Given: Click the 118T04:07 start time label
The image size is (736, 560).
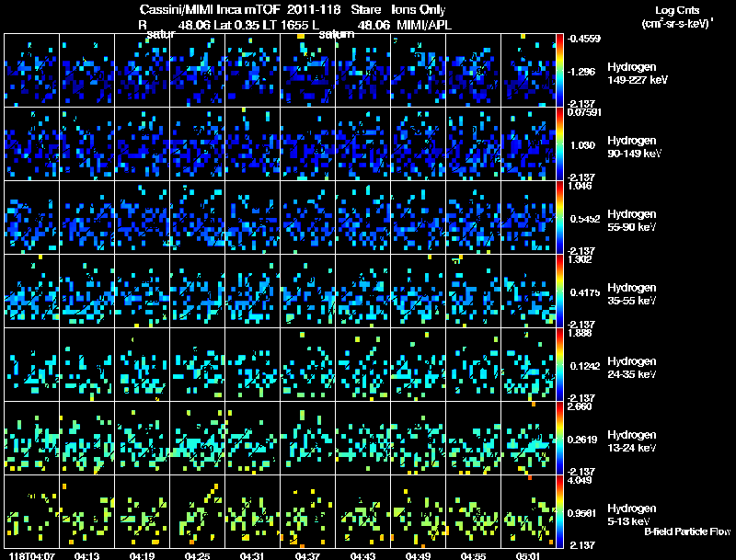Looking at the screenshot, I should [30, 554].
